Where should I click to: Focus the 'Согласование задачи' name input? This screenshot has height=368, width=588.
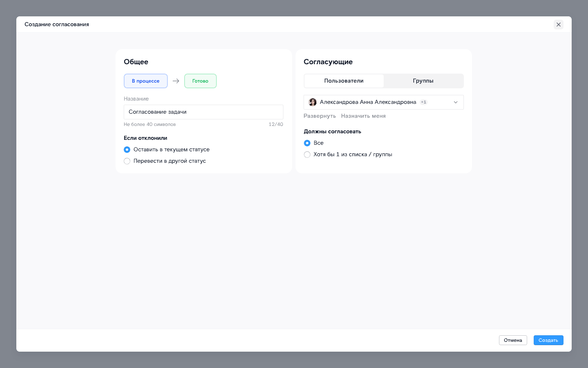(203, 112)
